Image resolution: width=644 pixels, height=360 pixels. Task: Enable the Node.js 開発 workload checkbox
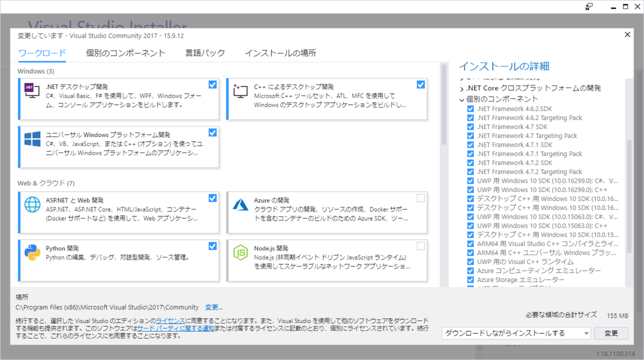(420, 246)
